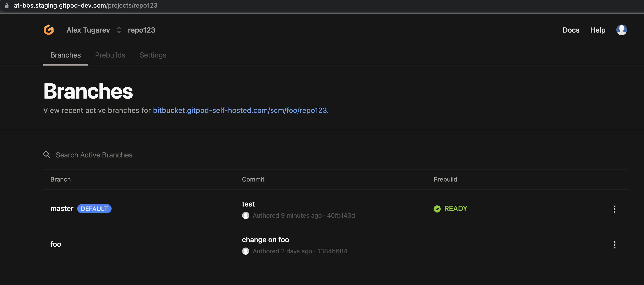This screenshot has width=644, height=285.
Task: Click author avatar on test commit
Action: pyautogui.click(x=245, y=216)
